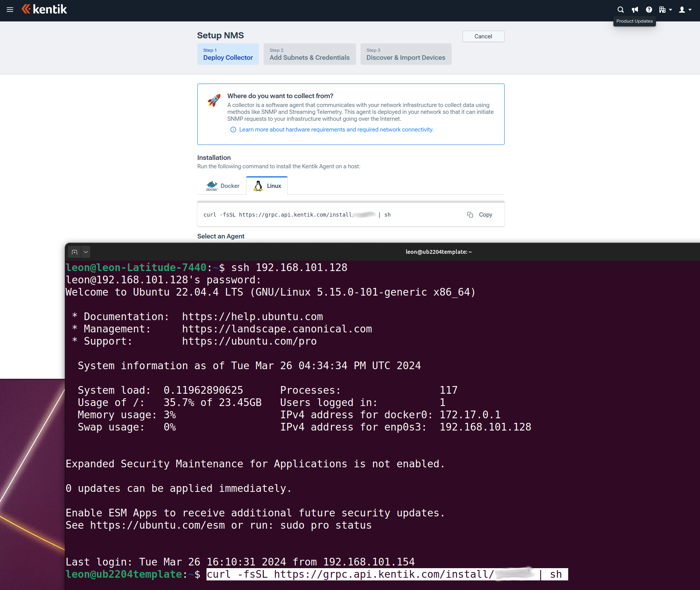Click the terminal title leon@ub2204template
The height and width of the screenshot is (590, 700).
(439, 252)
